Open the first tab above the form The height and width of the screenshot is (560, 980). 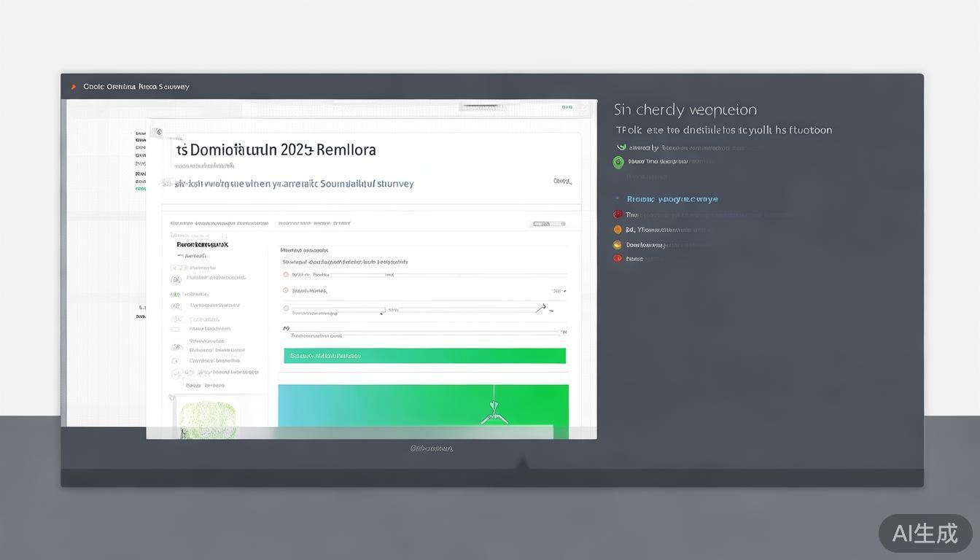click(x=219, y=223)
